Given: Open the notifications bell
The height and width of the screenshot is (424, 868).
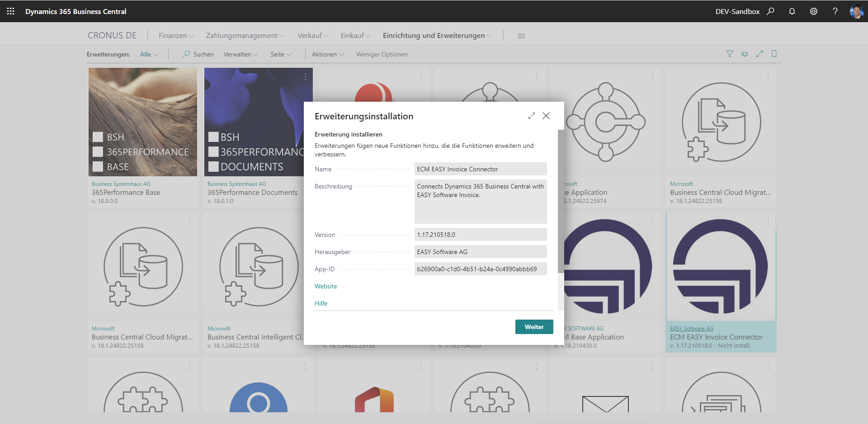Looking at the screenshot, I should [792, 11].
